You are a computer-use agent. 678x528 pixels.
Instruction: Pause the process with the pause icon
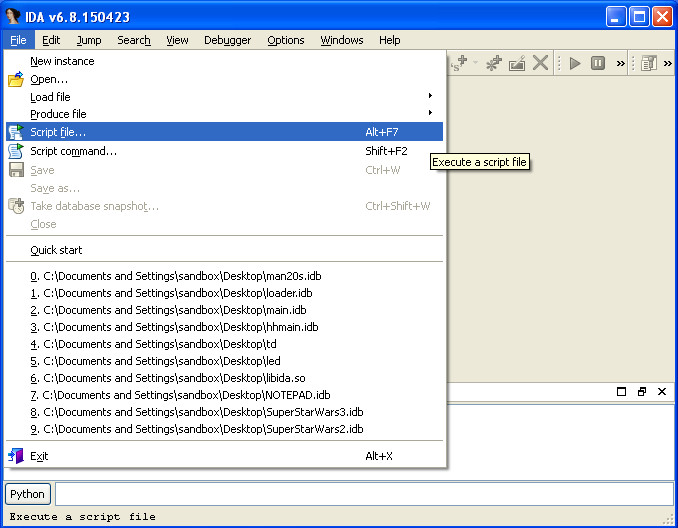click(x=598, y=63)
